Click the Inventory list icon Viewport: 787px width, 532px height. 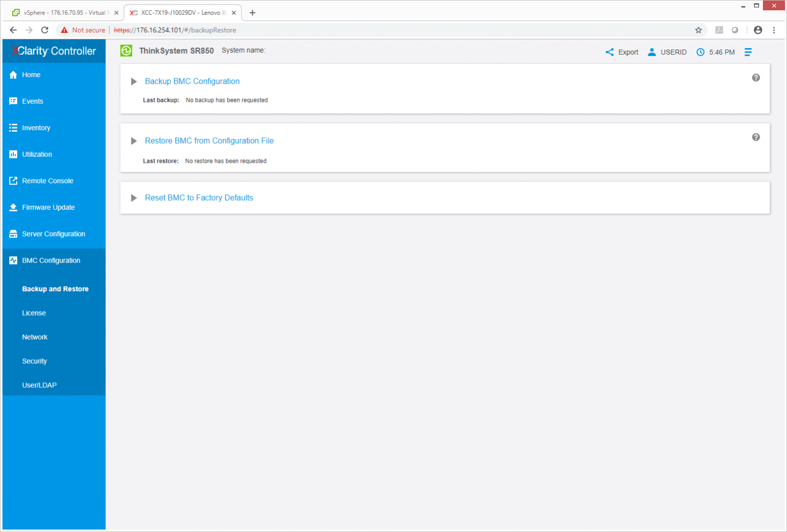tap(13, 128)
